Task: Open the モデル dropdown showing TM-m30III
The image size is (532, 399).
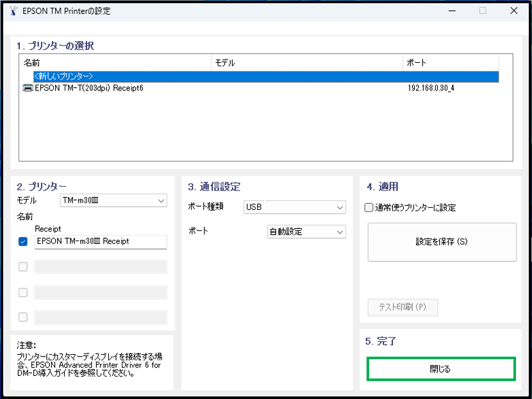Action: [x=113, y=201]
